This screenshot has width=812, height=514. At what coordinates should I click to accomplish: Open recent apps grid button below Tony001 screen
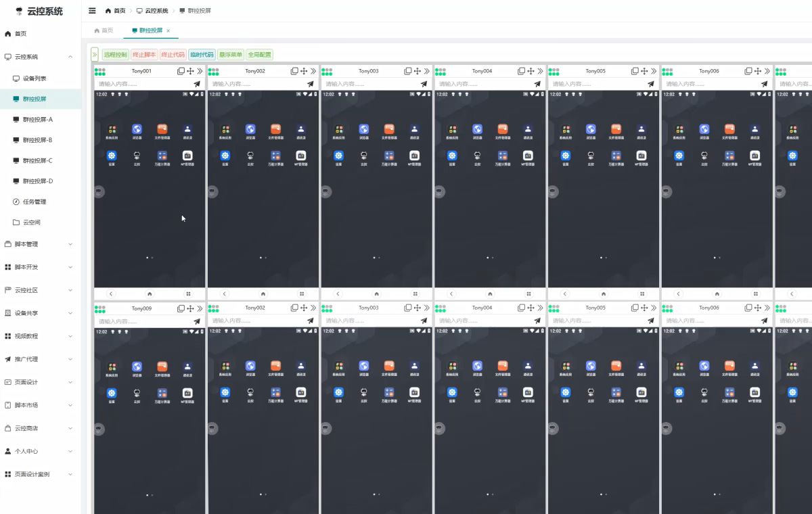[x=188, y=294]
